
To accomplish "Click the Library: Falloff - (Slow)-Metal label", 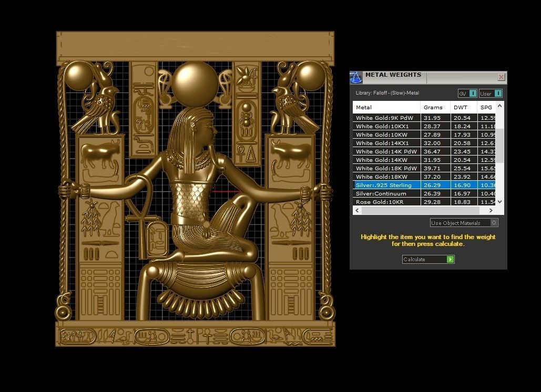I will pos(387,93).
